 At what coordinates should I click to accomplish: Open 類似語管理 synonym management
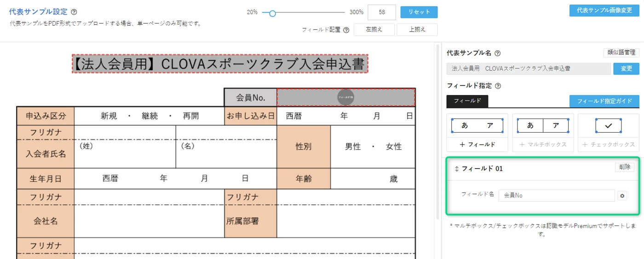click(621, 53)
